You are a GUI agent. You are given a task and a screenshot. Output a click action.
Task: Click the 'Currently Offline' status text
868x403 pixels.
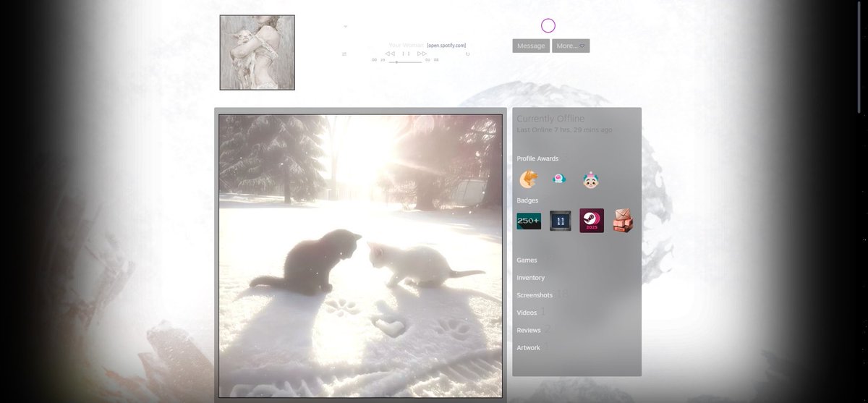tap(550, 119)
